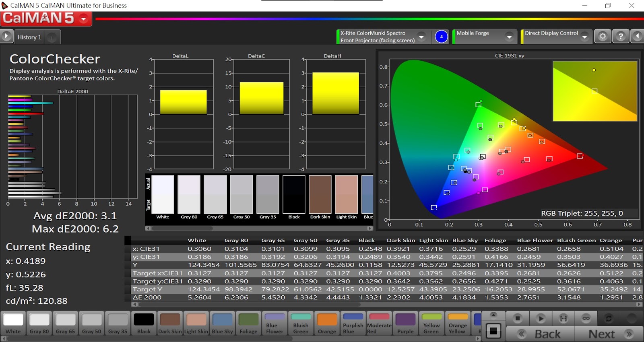
Task: Click the Back button
Action: [x=540, y=334]
